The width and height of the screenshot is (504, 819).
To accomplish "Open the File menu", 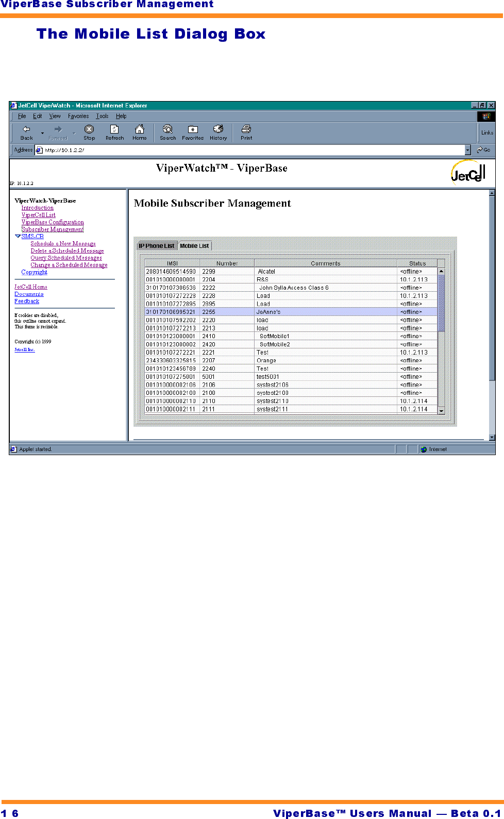I will tap(22, 116).
